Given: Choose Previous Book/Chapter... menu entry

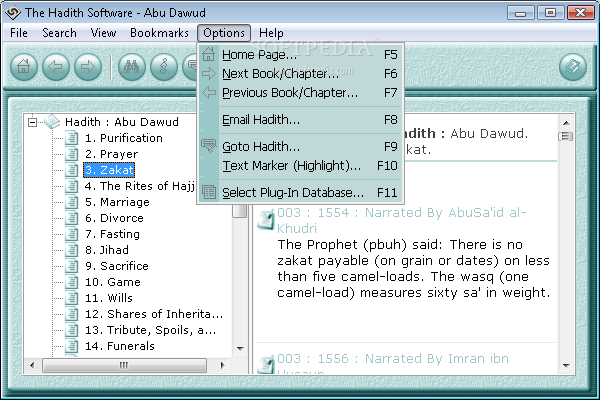Looking at the screenshot, I should pyautogui.click(x=300, y=93).
